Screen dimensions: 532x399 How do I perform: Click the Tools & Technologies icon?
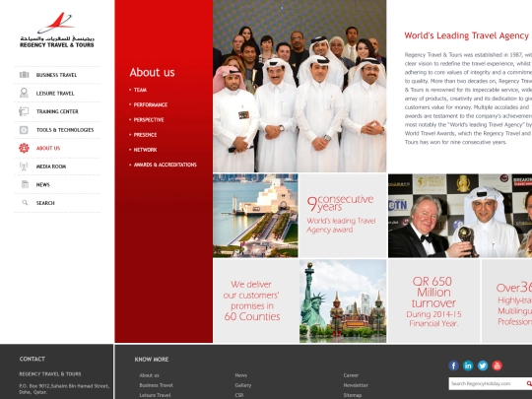tap(24, 130)
